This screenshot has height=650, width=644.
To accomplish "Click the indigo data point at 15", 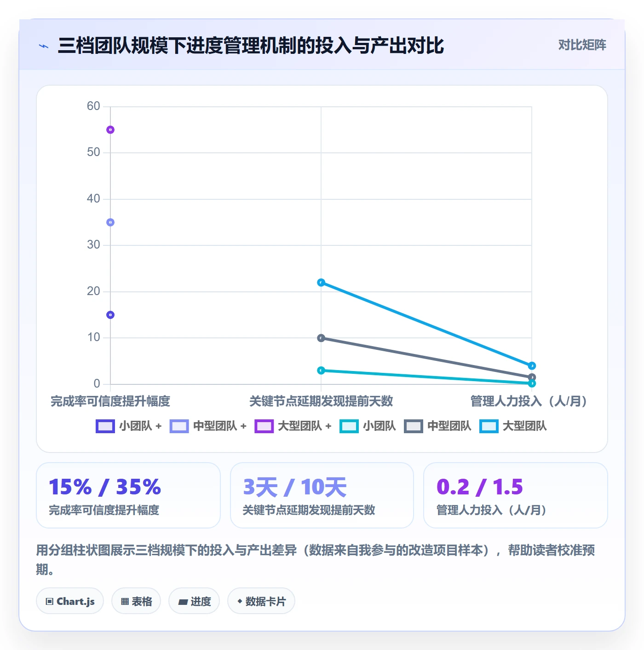I will pos(110,315).
